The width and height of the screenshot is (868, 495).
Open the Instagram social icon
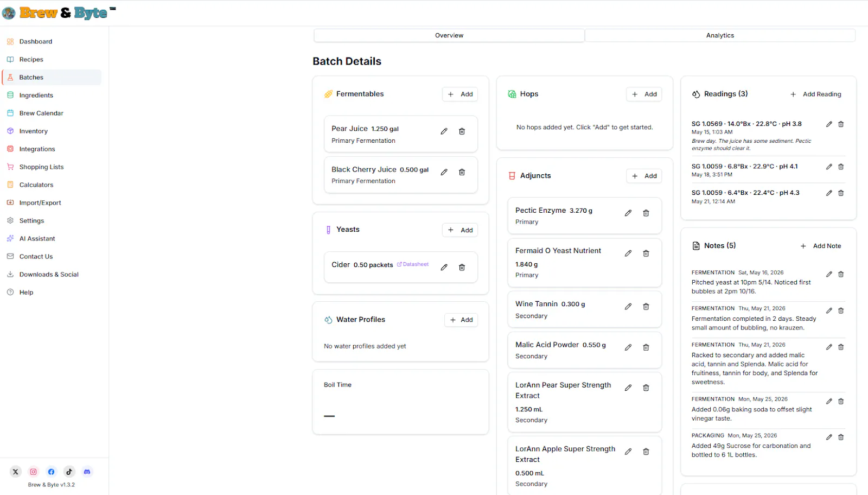[33, 472]
